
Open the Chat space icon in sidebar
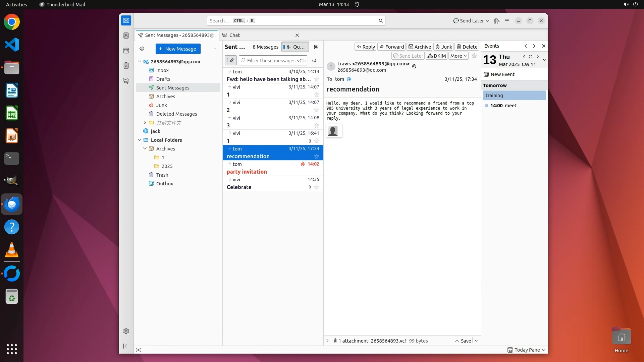126,81
